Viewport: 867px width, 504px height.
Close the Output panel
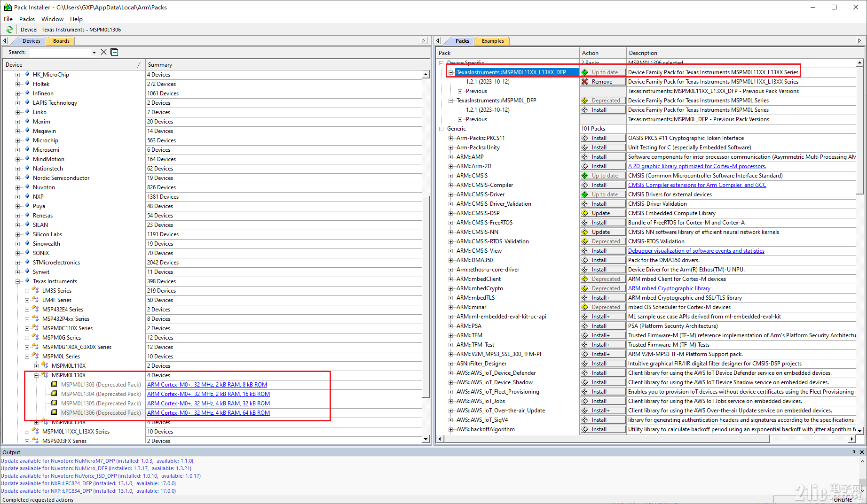862,452
